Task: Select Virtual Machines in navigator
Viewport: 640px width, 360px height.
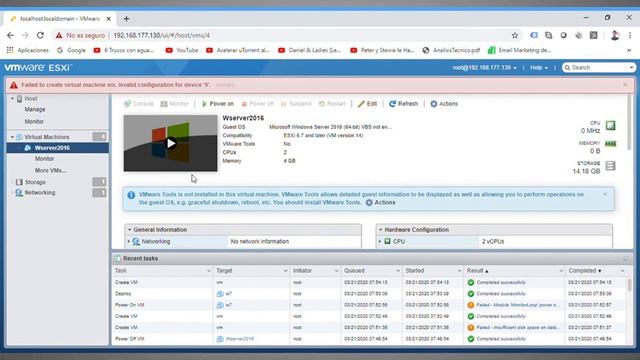Action: [47, 137]
